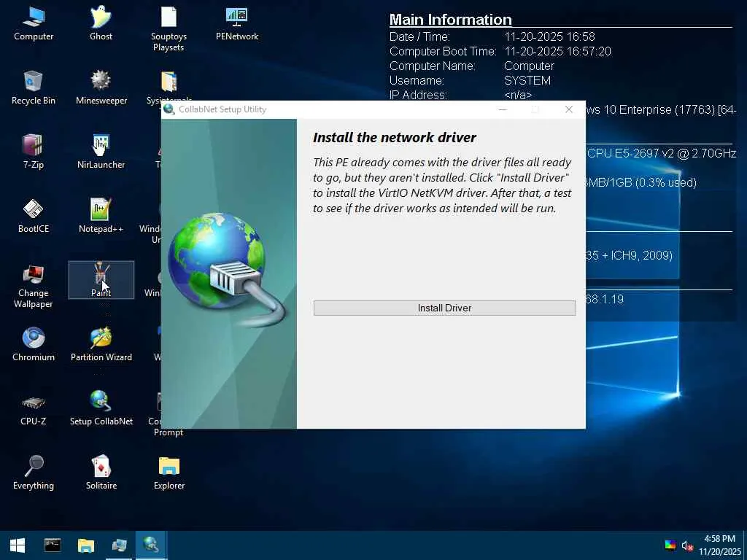Image resolution: width=747 pixels, height=560 pixels.
Task: Open File Explorer from the taskbar
Action: tap(86, 545)
